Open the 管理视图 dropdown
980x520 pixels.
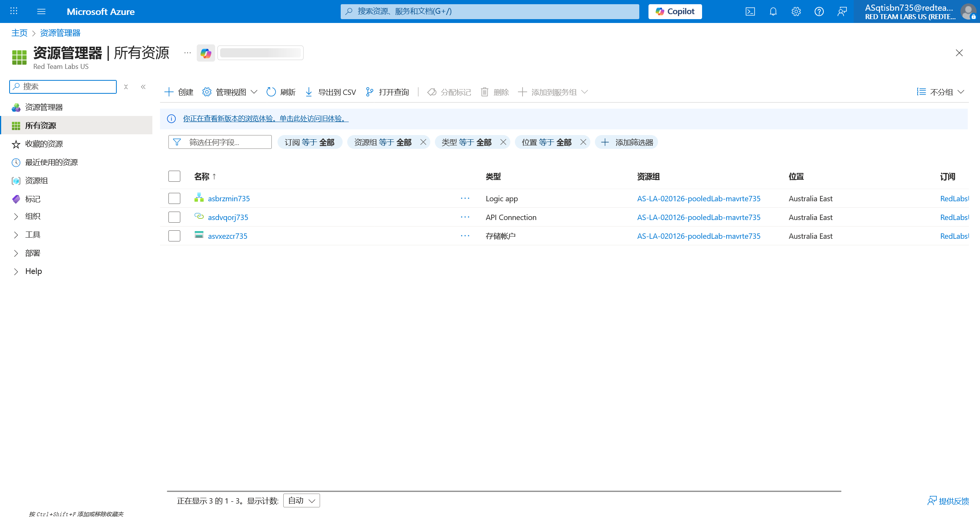230,92
